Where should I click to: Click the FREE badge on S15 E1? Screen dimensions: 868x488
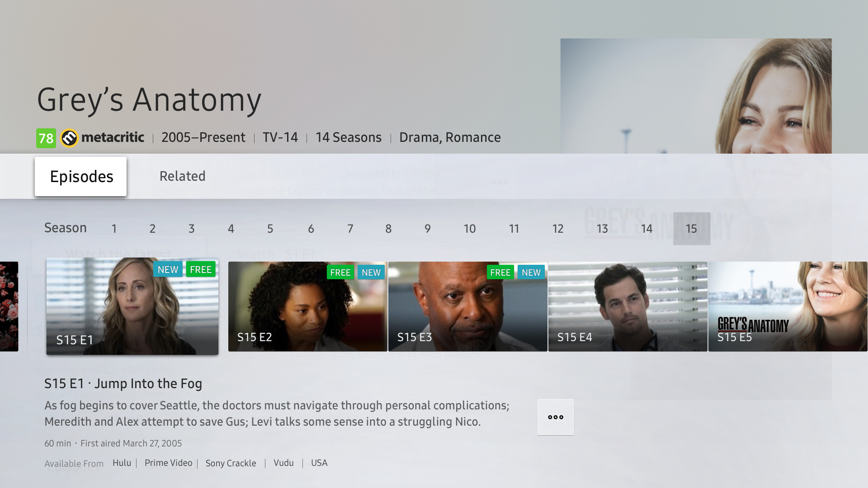coord(201,269)
